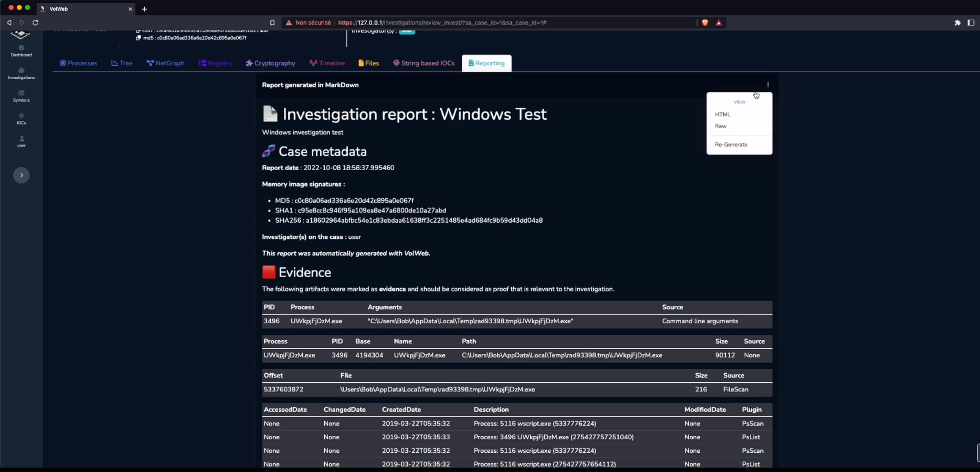Open the Brave Rewards triangle icon

click(x=719, y=22)
